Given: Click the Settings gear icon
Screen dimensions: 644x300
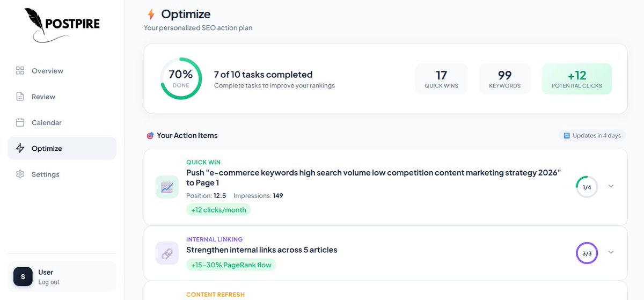Looking at the screenshot, I should pyautogui.click(x=20, y=174).
